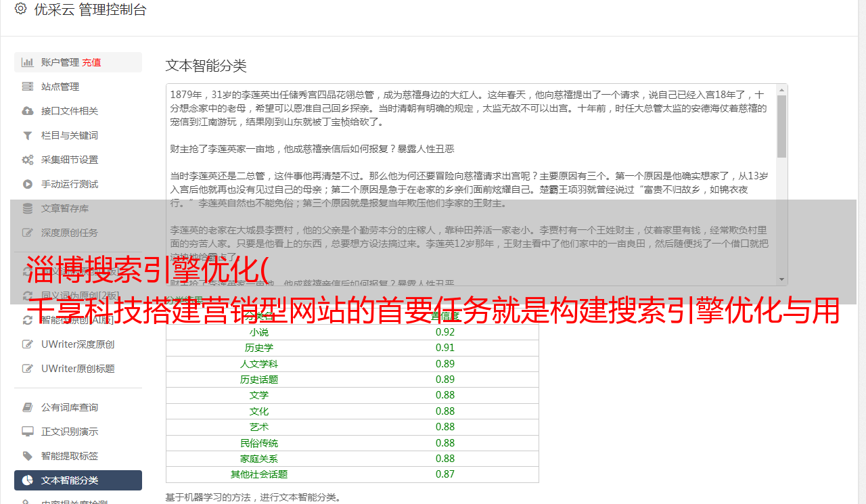Click the bar chart icon for 账户管理

(x=28, y=62)
